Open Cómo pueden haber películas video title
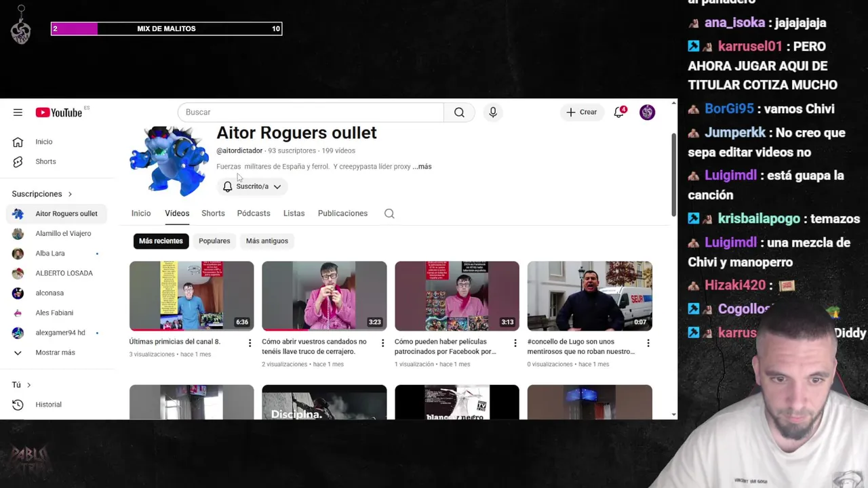The image size is (868, 488). tap(446, 346)
